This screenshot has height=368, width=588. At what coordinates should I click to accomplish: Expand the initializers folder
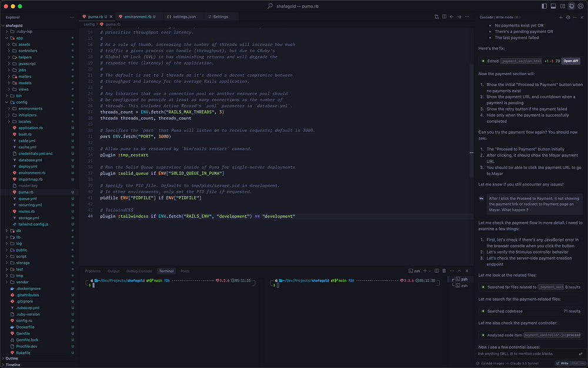point(39,115)
